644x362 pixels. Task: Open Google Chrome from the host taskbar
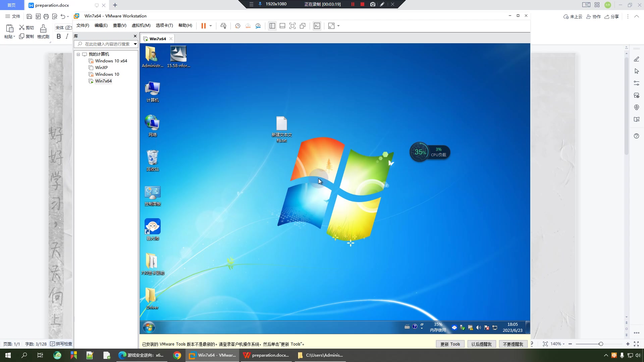point(177,355)
